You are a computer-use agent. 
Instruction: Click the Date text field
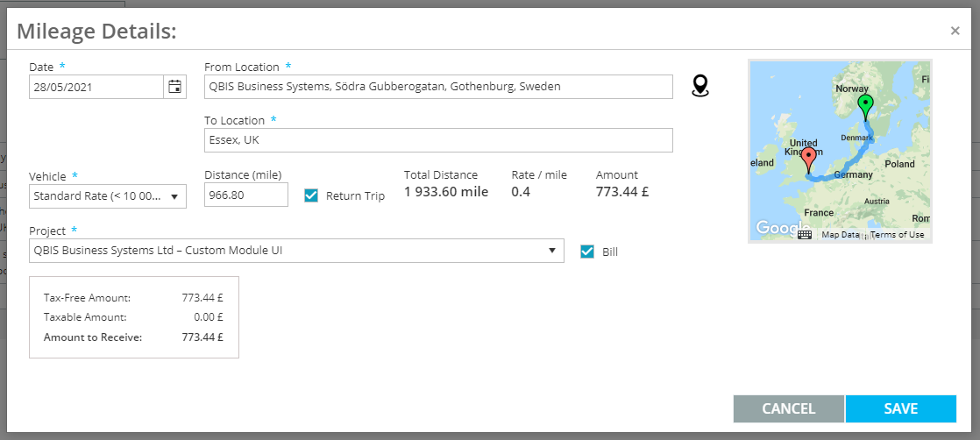[x=96, y=87]
